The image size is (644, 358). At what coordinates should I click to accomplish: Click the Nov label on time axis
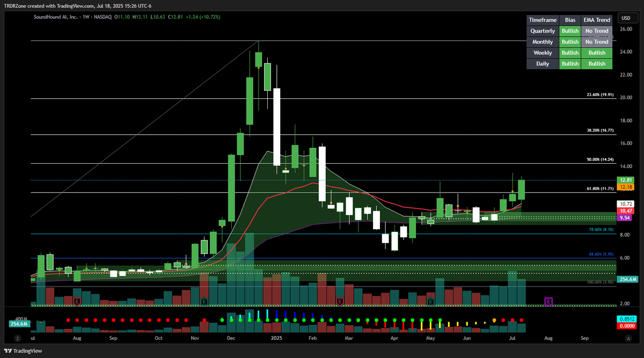click(195, 339)
